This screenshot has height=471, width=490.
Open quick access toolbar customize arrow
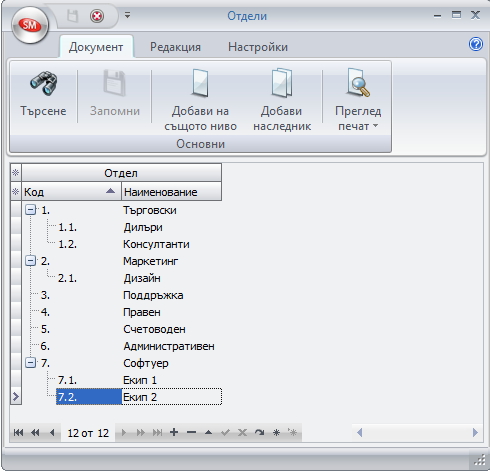pyautogui.click(x=127, y=15)
